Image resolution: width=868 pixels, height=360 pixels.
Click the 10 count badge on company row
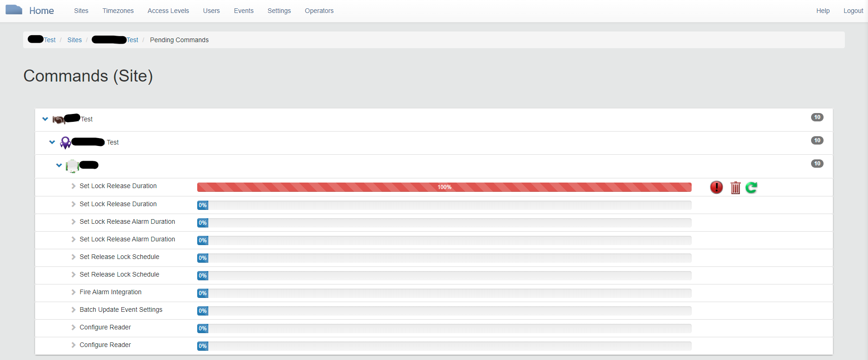[817, 117]
